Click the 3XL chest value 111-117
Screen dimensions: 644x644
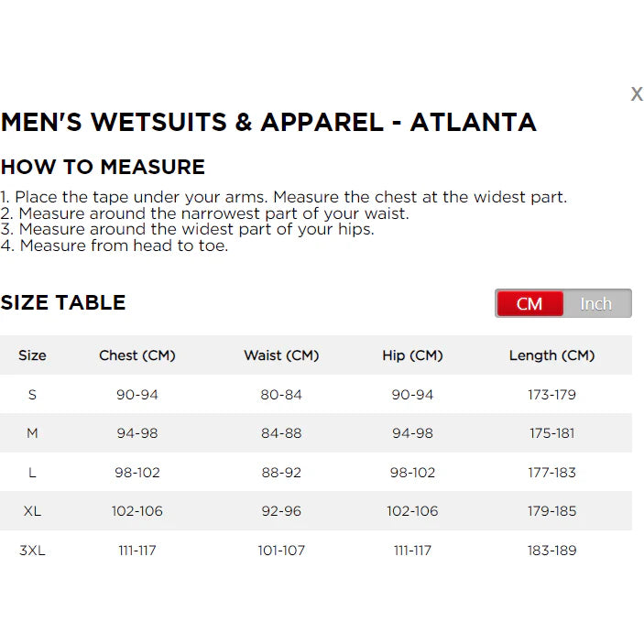(137, 551)
